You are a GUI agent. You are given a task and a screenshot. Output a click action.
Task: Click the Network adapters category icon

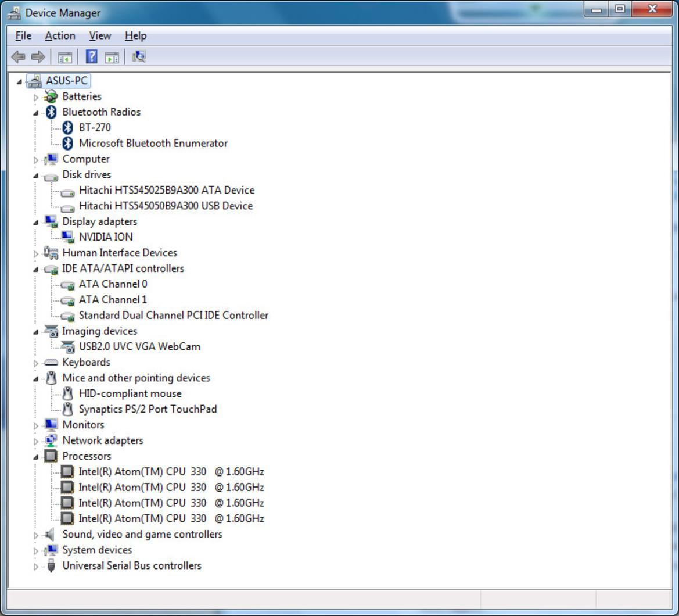tap(51, 440)
